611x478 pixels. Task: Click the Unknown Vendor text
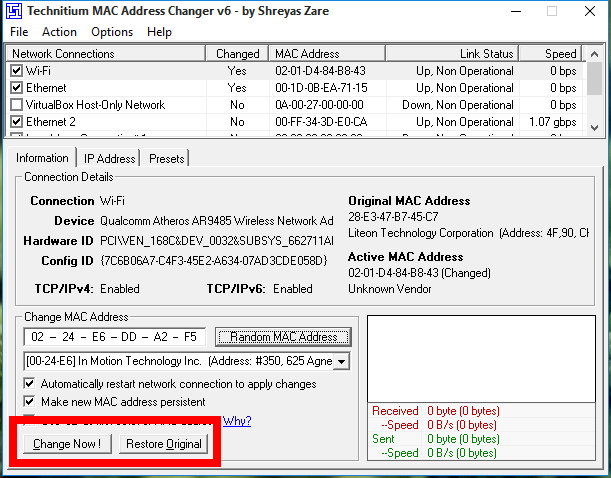pos(390,289)
